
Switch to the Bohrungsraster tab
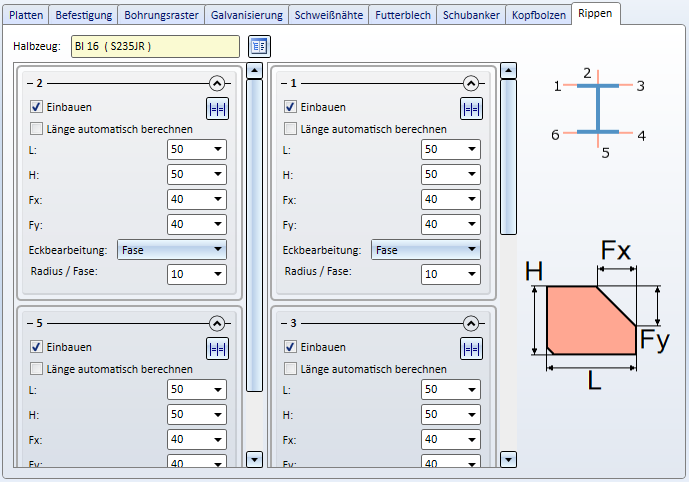(161, 15)
